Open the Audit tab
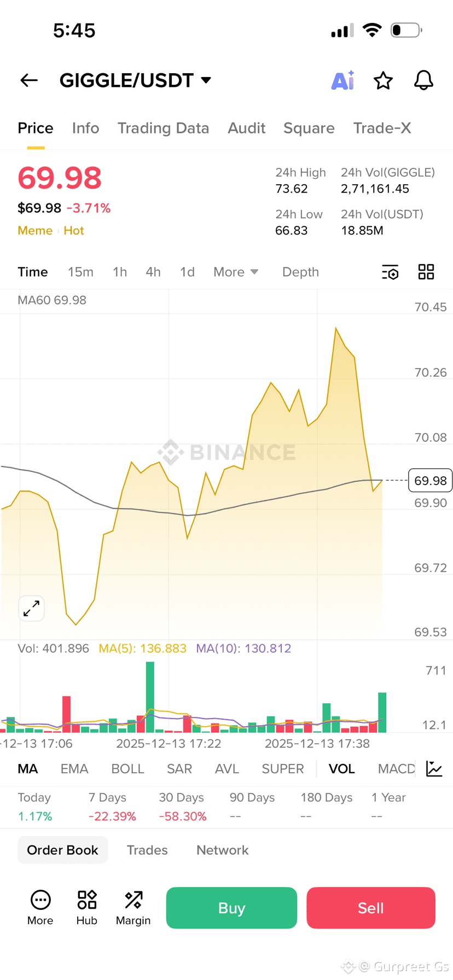 247,128
